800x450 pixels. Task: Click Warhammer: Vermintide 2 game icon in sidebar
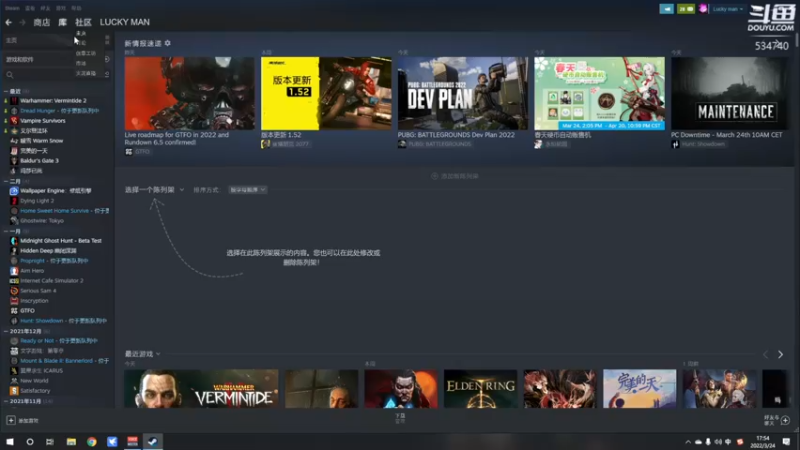[14, 101]
